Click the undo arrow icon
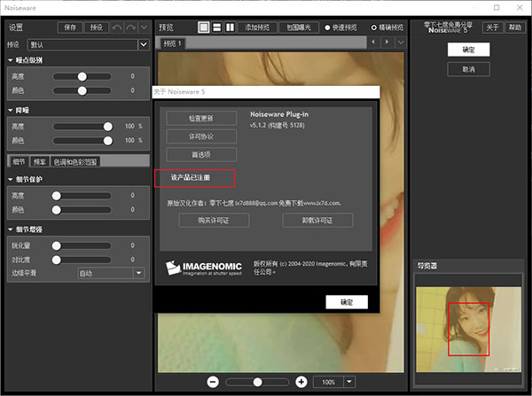The height and width of the screenshot is (396, 532). click(117, 27)
